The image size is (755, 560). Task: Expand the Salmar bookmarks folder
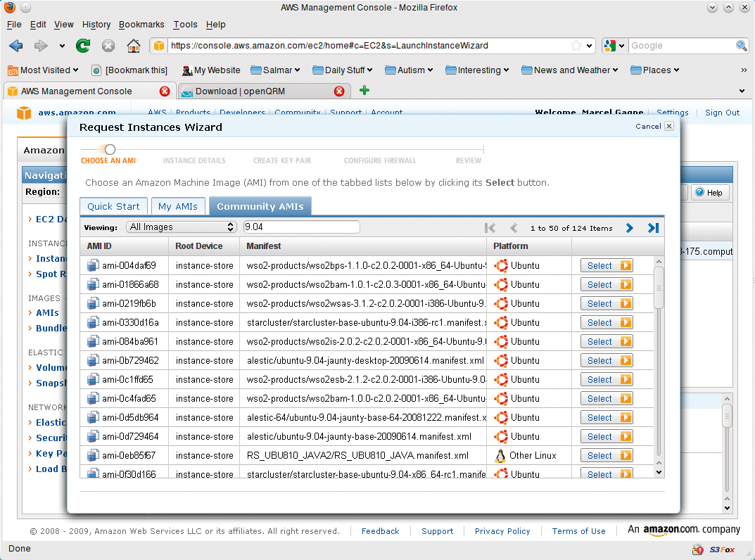pos(275,70)
